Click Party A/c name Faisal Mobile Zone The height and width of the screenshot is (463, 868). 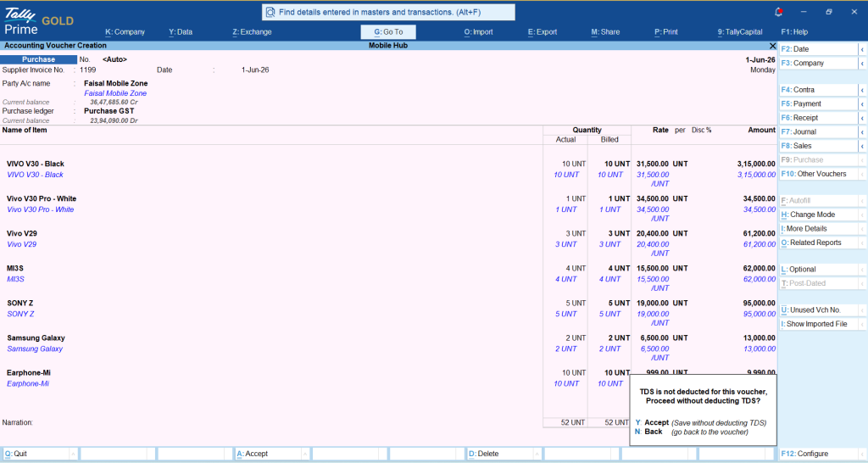(x=115, y=84)
